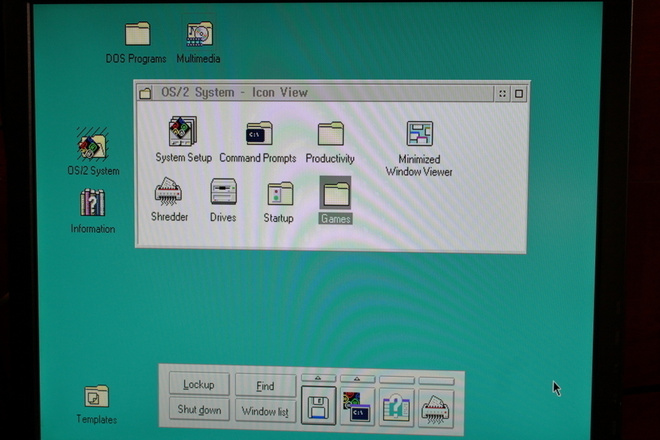Select the OS/2 System desktop icon

pos(93,144)
